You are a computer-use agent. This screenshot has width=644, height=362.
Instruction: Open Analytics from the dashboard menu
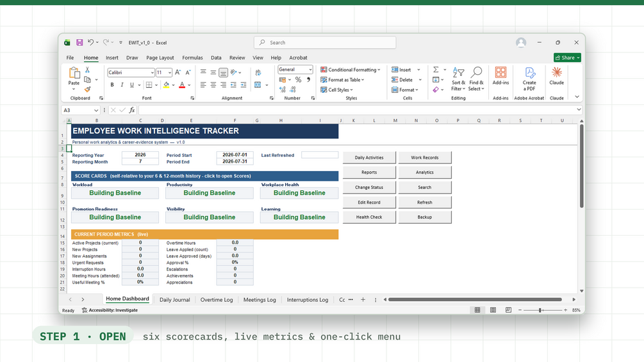coord(425,172)
